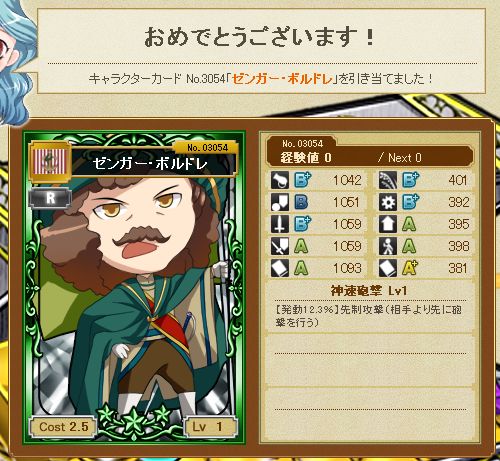The height and width of the screenshot is (461, 500).
Task: Click the feather stat icon
Action: click(x=388, y=180)
